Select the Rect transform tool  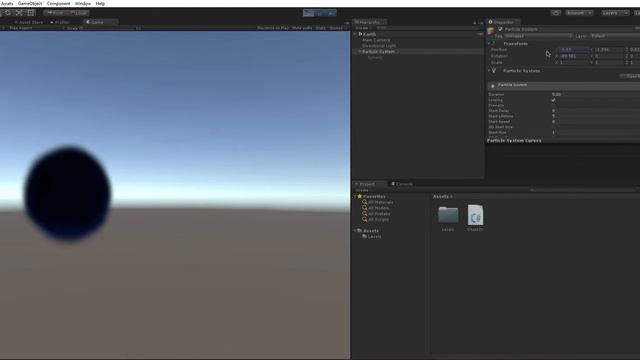pyautogui.click(x=31, y=13)
